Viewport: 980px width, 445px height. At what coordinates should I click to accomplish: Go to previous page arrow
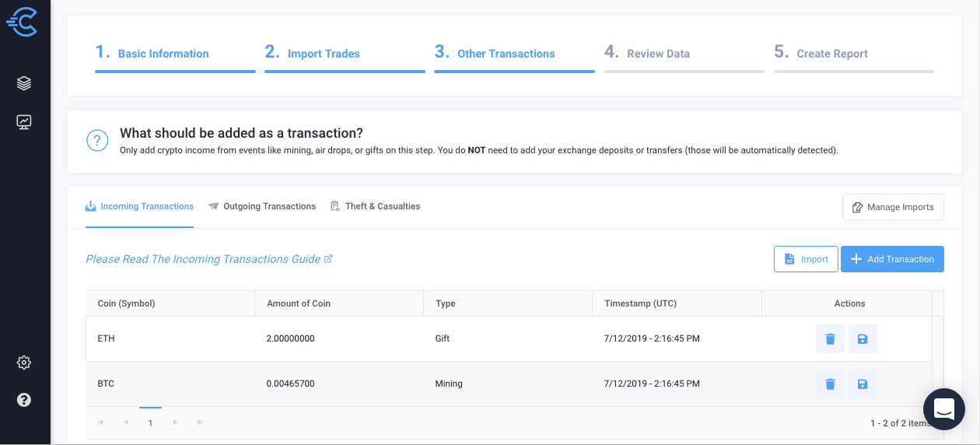click(125, 422)
